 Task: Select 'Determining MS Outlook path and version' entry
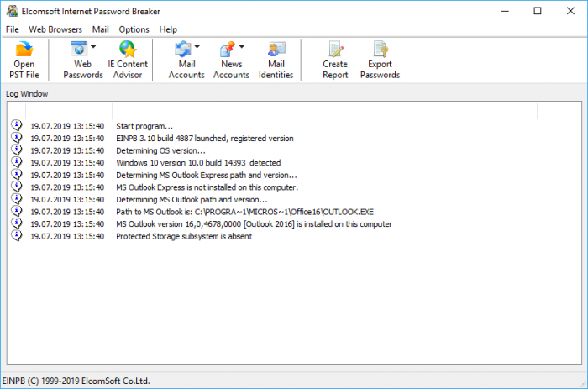coord(192,200)
